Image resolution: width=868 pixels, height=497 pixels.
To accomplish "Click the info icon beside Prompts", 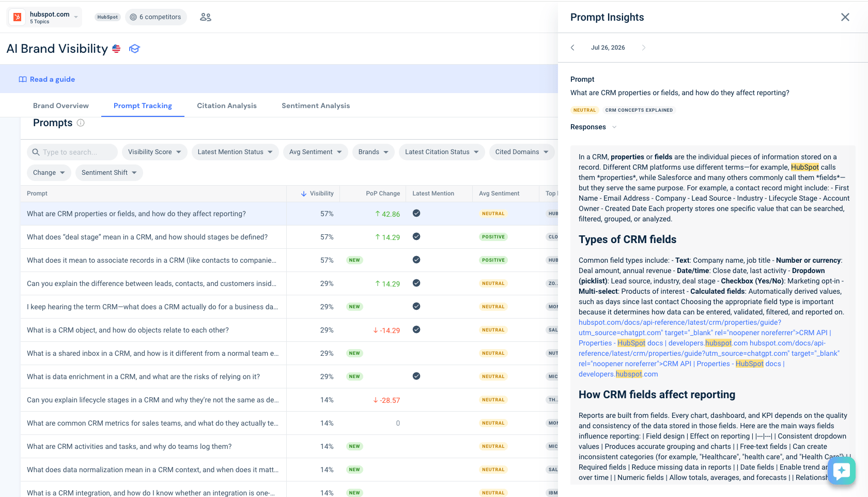I will click(81, 123).
